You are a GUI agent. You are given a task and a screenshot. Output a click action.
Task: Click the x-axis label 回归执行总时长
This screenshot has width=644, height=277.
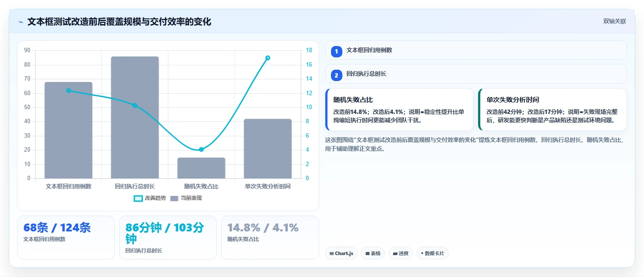point(135,186)
